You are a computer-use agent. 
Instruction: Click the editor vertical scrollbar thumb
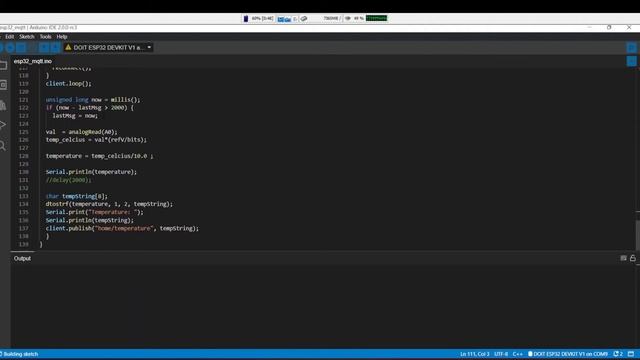(x=638, y=235)
